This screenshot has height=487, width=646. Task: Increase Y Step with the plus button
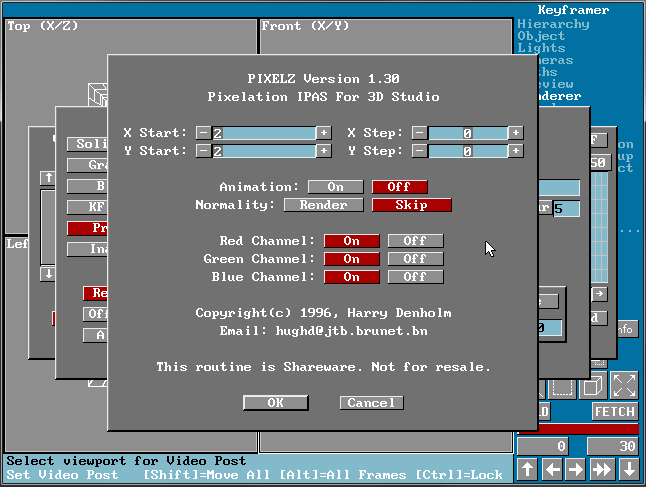[x=516, y=151]
